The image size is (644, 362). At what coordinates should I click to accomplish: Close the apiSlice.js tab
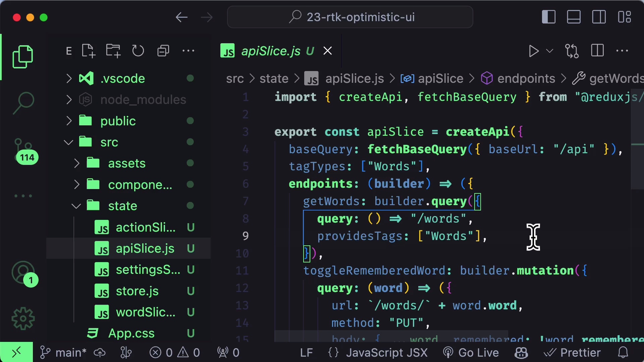(x=328, y=51)
